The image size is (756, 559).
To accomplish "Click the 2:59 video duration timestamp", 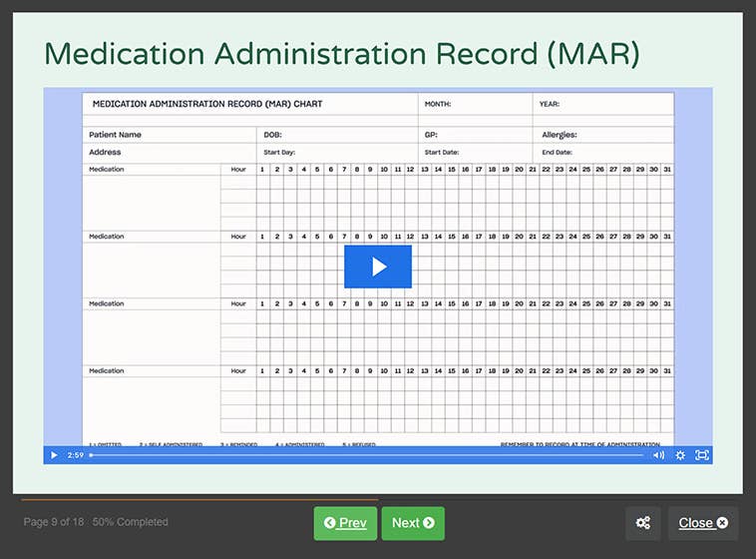I will click(75, 455).
